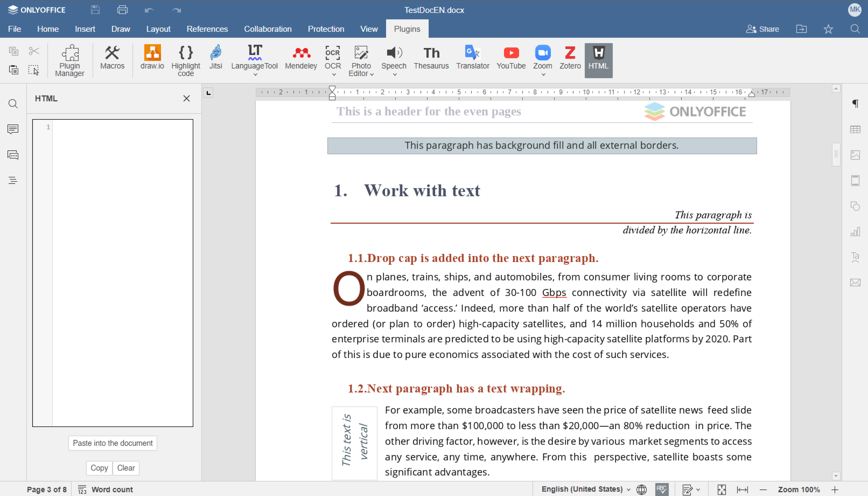This screenshot has height=496, width=868.
Task: Toggle the HTML plugin button off
Action: [x=598, y=60]
